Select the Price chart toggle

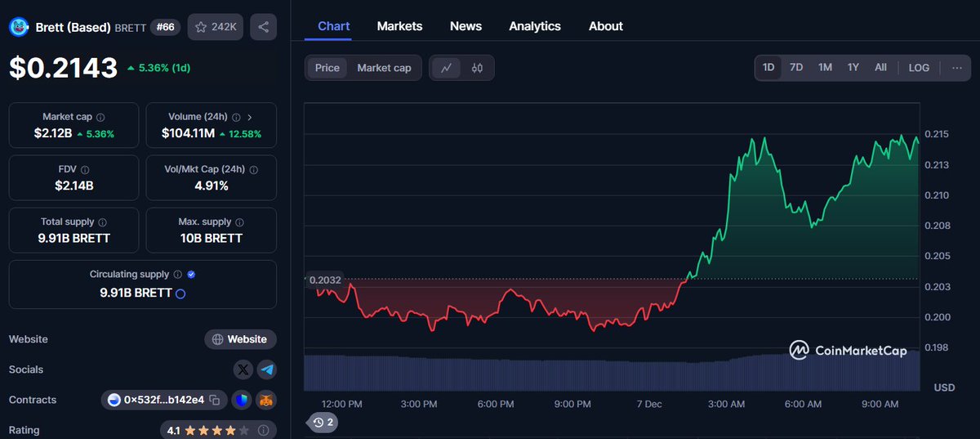pos(327,68)
